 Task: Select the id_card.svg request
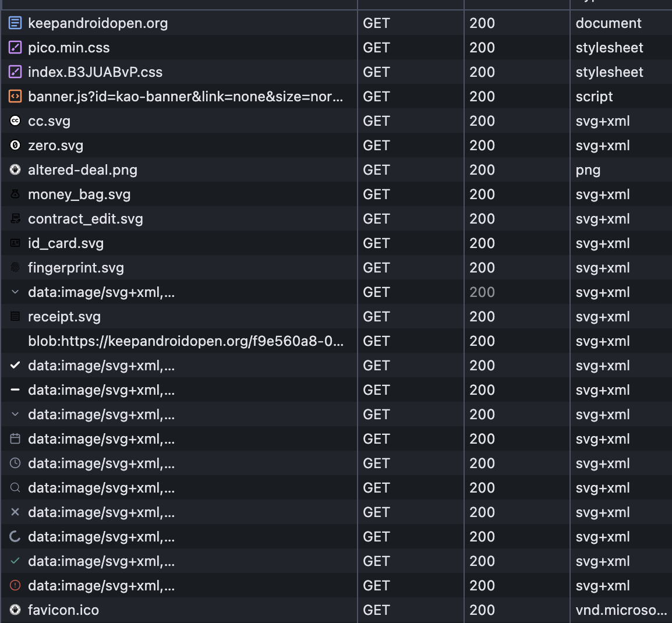pyautogui.click(x=66, y=243)
